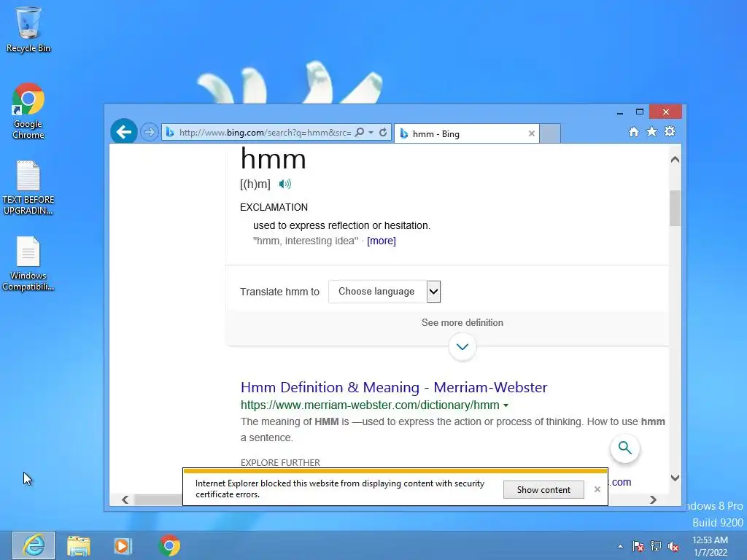
Task: Click the EXPLORE FURTHER heading text
Action: coord(280,463)
